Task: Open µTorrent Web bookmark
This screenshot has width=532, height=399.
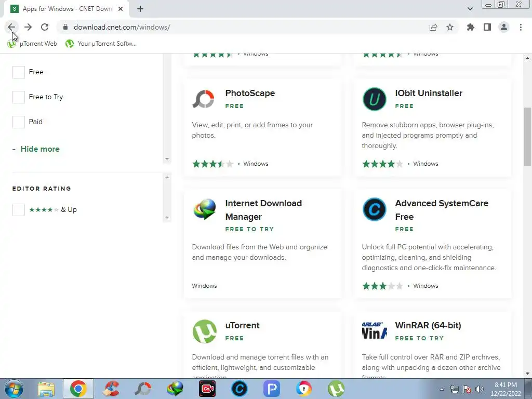Action: tap(32, 44)
